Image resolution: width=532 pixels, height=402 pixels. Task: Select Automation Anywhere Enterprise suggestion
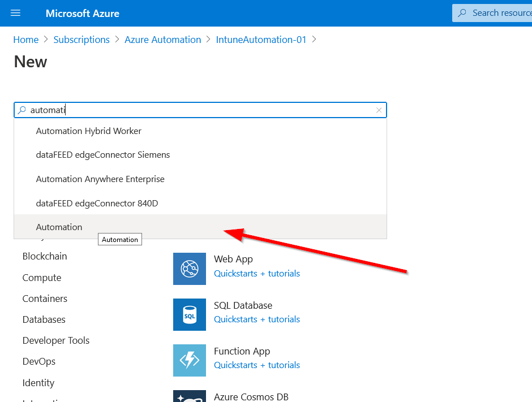point(200,179)
